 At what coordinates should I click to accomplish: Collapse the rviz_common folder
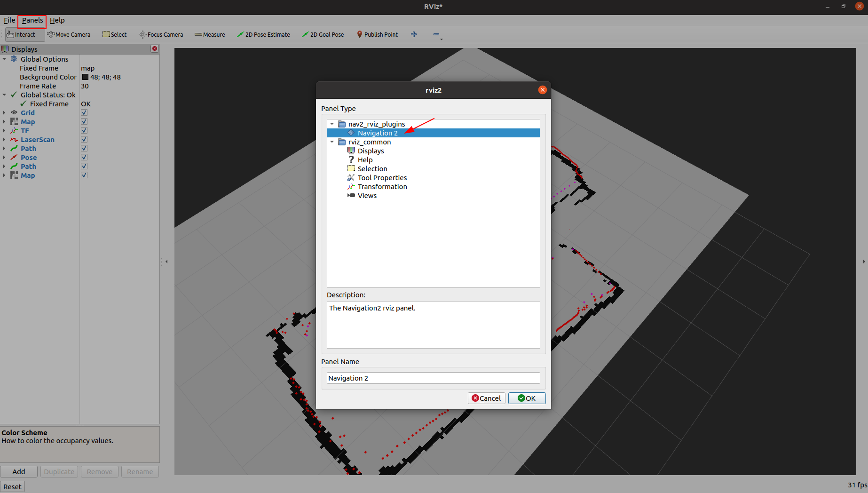click(x=332, y=142)
